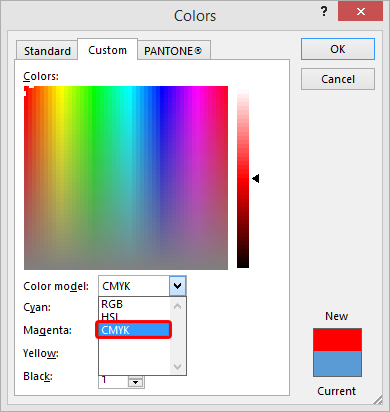Close the Colors dialog
Screen dimensions: 390x412
tap(360, 12)
